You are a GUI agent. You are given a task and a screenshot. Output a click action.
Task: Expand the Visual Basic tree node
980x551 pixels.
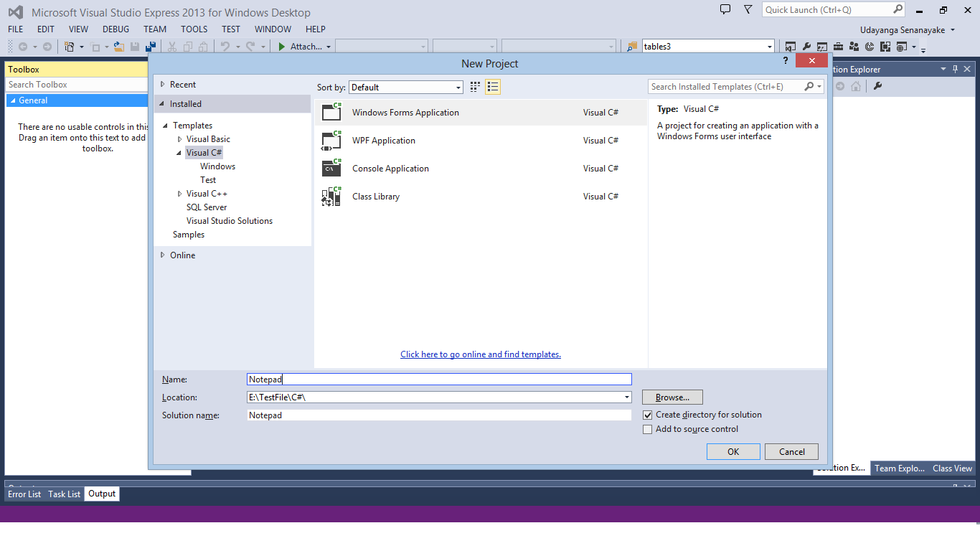[x=180, y=139]
